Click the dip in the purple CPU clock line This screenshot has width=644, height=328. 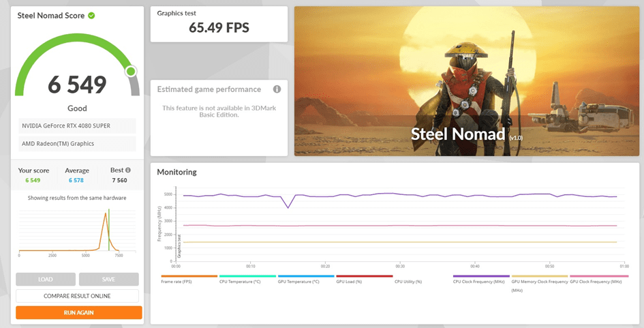click(x=288, y=207)
